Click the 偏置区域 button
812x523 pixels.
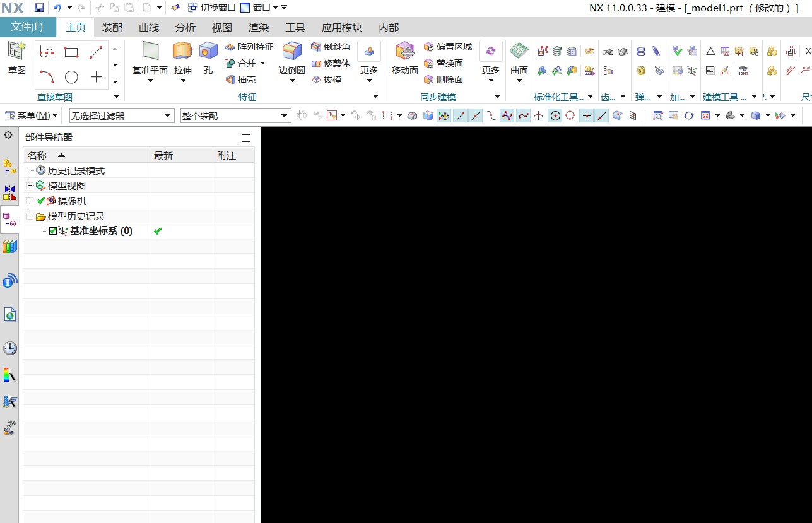(x=448, y=47)
